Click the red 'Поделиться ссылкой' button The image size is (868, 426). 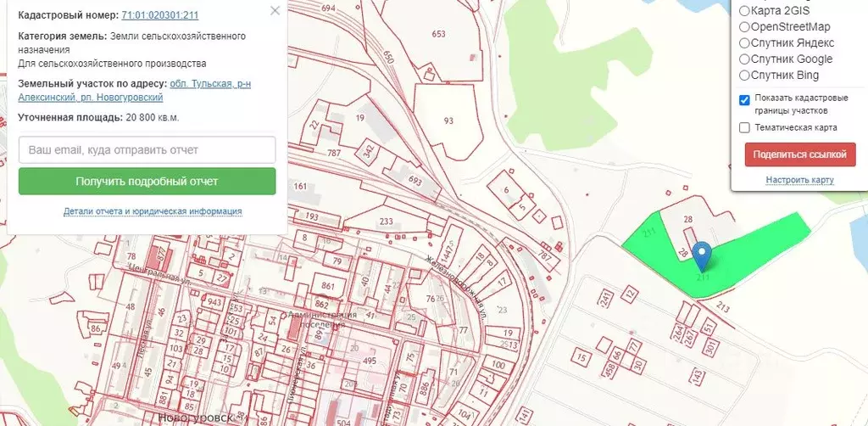coord(800,154)
